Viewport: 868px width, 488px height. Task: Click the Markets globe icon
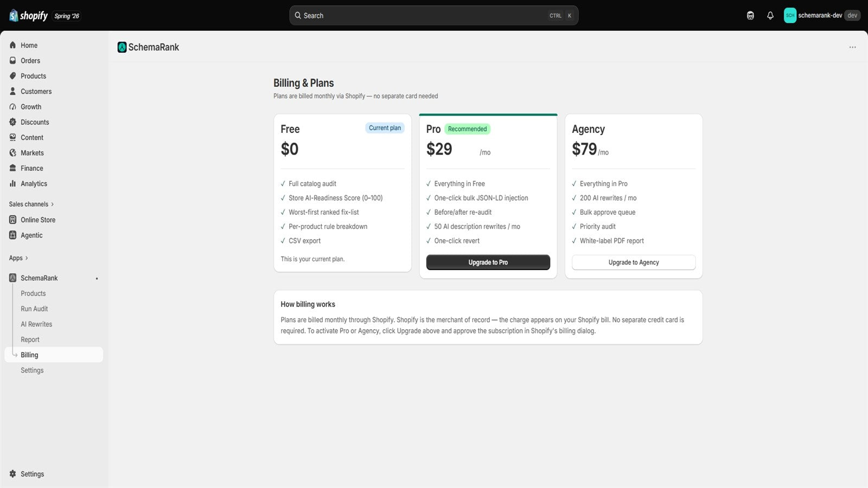click(13, 153)
